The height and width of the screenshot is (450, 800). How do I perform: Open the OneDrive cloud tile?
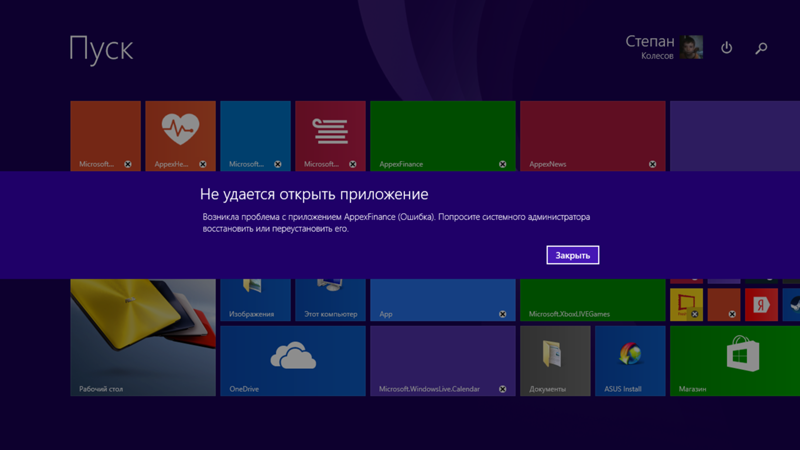click(x=292, y=360)
